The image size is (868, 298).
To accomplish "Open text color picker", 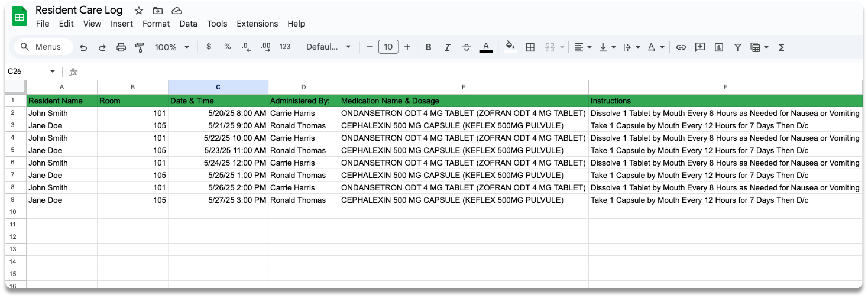I will [486, 47].
